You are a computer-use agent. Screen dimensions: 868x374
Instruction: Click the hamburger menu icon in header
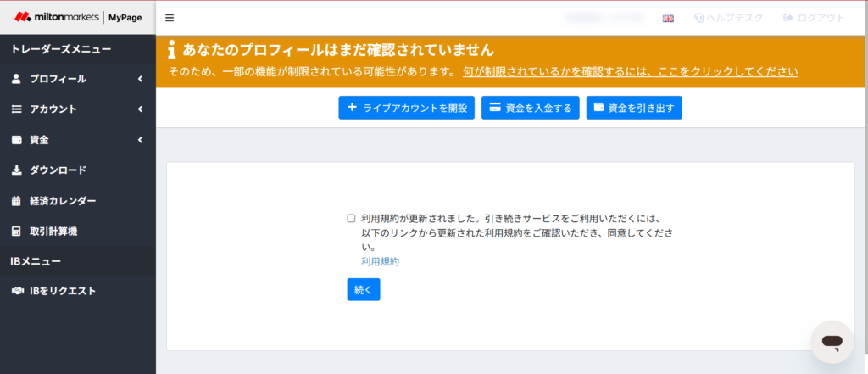pyautogui.click(x=170, y=18)
